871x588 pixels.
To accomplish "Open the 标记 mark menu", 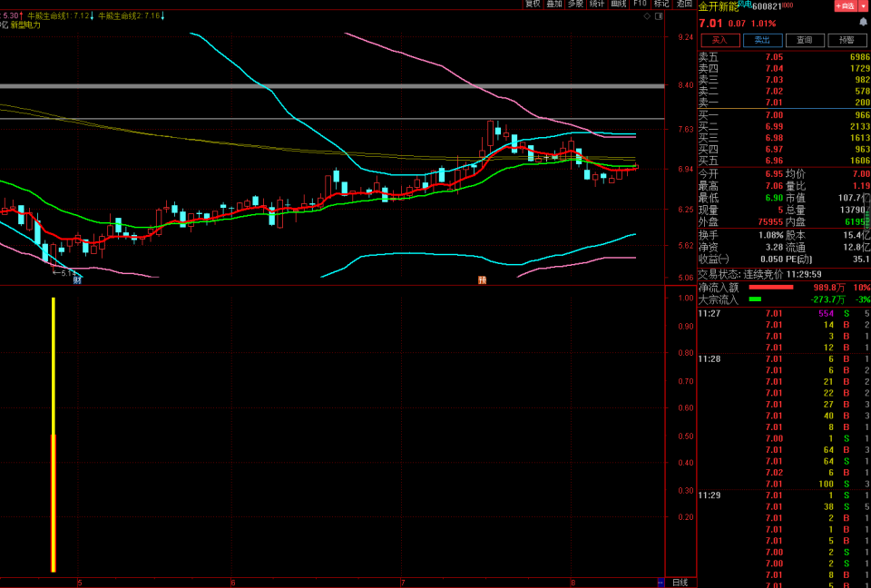I will point(661,4).
